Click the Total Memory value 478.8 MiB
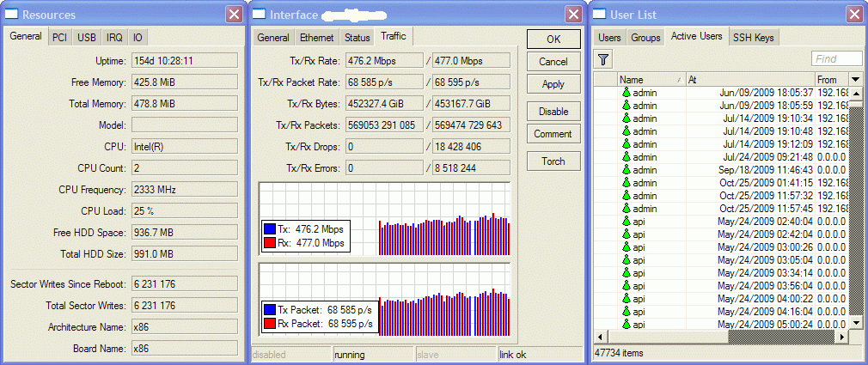 pos(184,103)
